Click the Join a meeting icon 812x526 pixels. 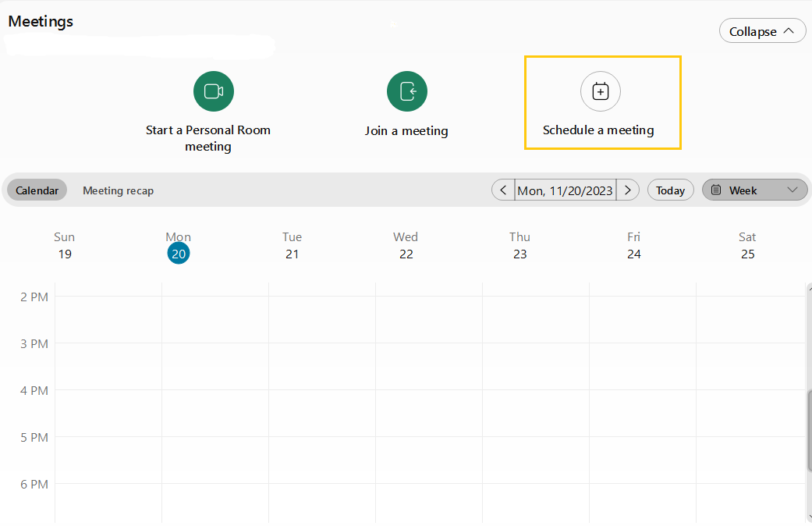click(407, 91)
